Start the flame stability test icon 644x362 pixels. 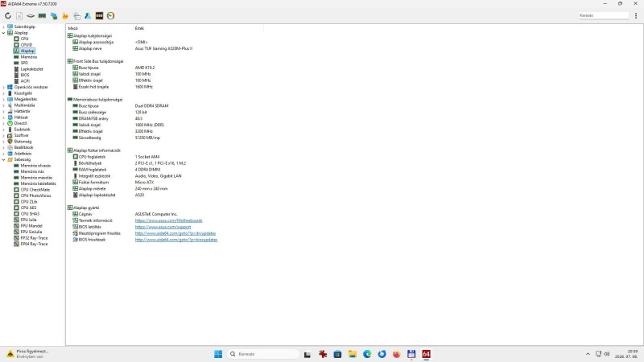click(x=65, y=15)
